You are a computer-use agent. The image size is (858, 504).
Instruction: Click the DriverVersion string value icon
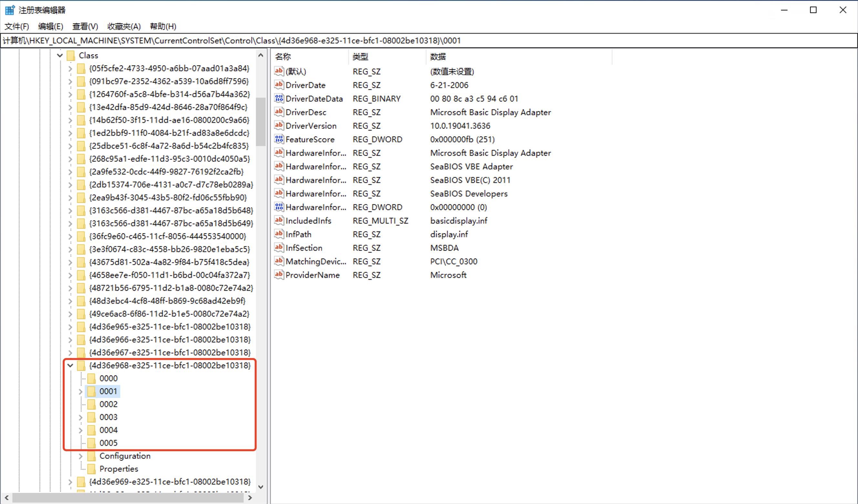pos(279,125)
